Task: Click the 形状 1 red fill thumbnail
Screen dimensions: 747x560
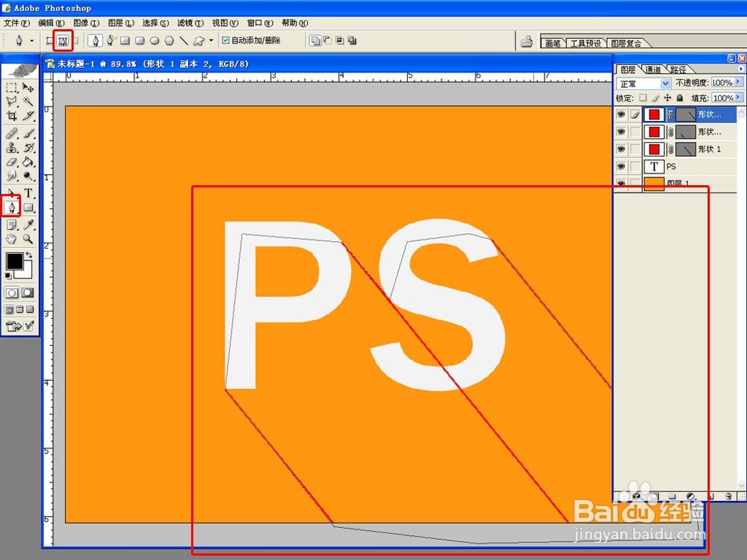Action: click(x=654, y=149)
